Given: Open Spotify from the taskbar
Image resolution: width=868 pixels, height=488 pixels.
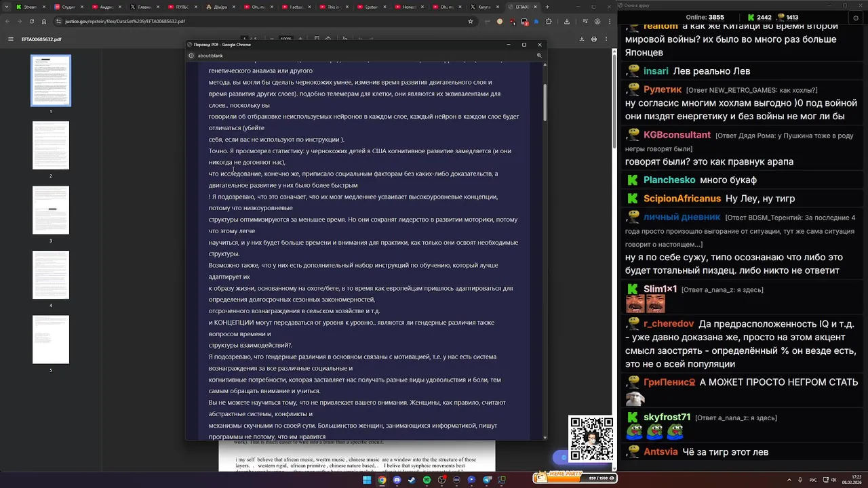Looking at the screenshot, I should (x=427, y=480).
